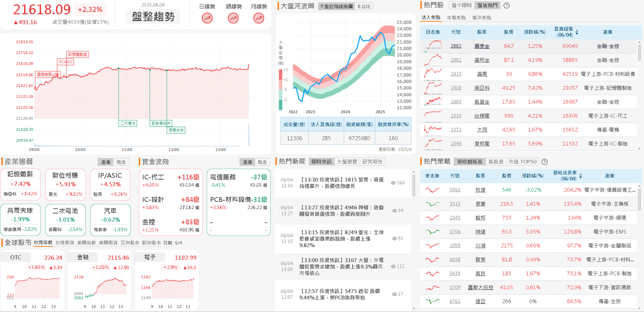Open the 二次電池 industry card
The height and width of the screenshot is (312, 644).
(x=64, y=219)
